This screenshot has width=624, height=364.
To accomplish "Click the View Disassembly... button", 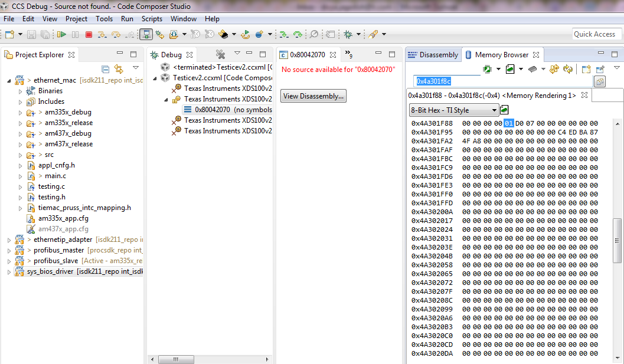I will (313, 96).
